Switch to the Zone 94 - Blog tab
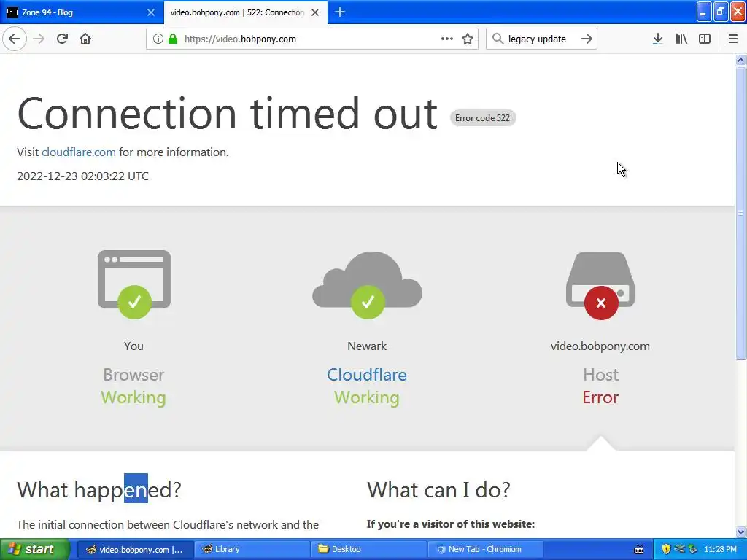This screenshot has width=747, height=560. [x=82, y=12]
